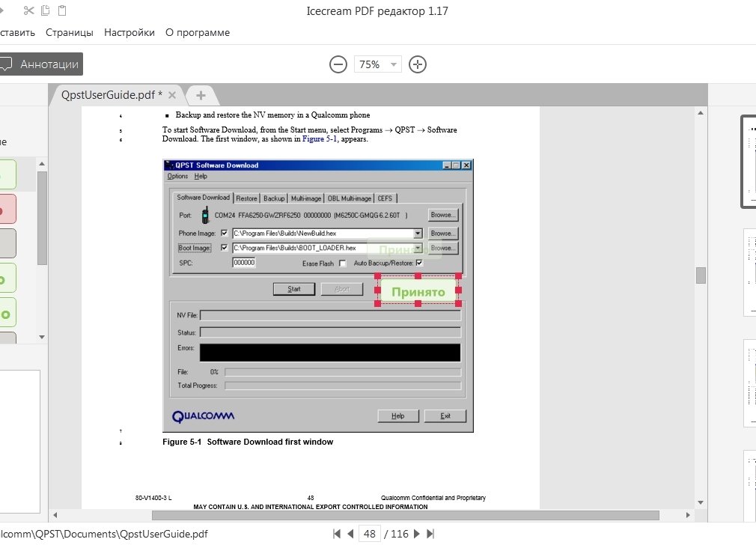Go to the next page
This screenshot has height=545, width=756.
pos(417,534)
